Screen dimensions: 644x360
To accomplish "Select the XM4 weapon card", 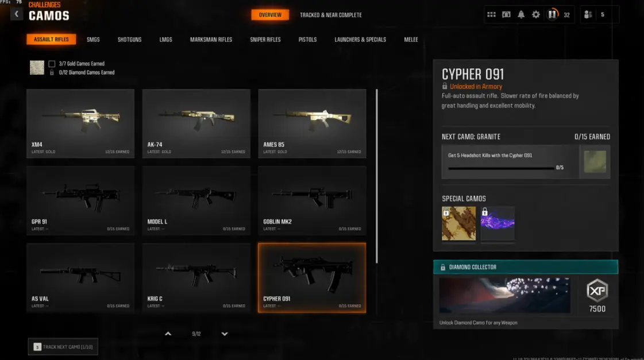I will click(x=80, y=123).
